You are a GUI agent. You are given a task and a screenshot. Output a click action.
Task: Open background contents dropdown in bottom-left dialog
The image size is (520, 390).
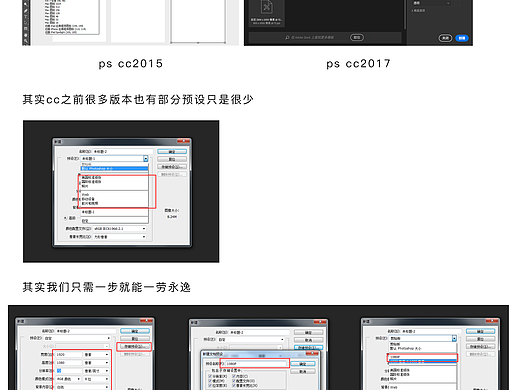[x=83, y=387]
